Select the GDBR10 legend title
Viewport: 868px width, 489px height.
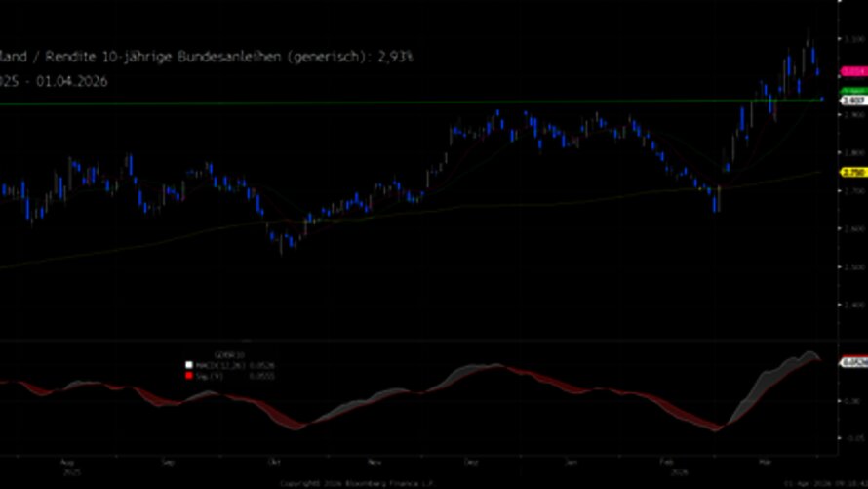(x=228, y=356)
